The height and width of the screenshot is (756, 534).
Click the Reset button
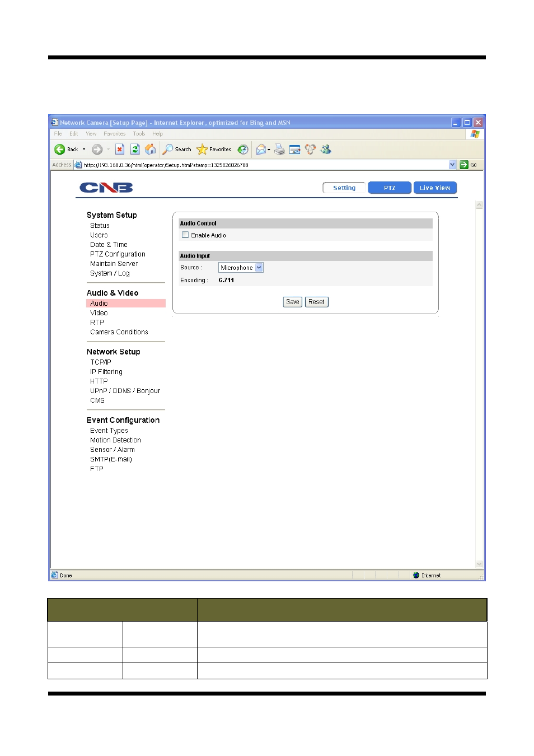pyautogui.click(x=316, y=302)
